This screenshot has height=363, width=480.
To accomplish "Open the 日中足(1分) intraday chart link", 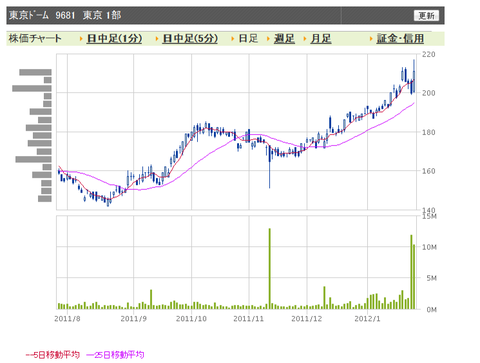I will (114, 39).
